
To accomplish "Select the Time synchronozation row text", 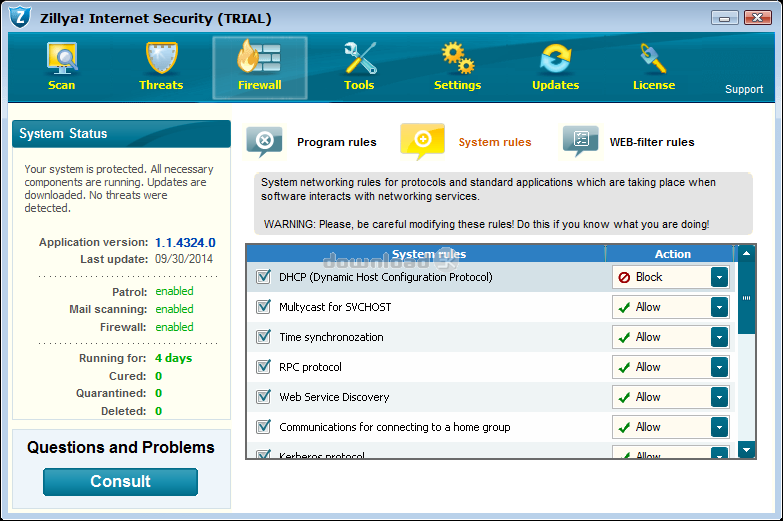I will 331,337.
